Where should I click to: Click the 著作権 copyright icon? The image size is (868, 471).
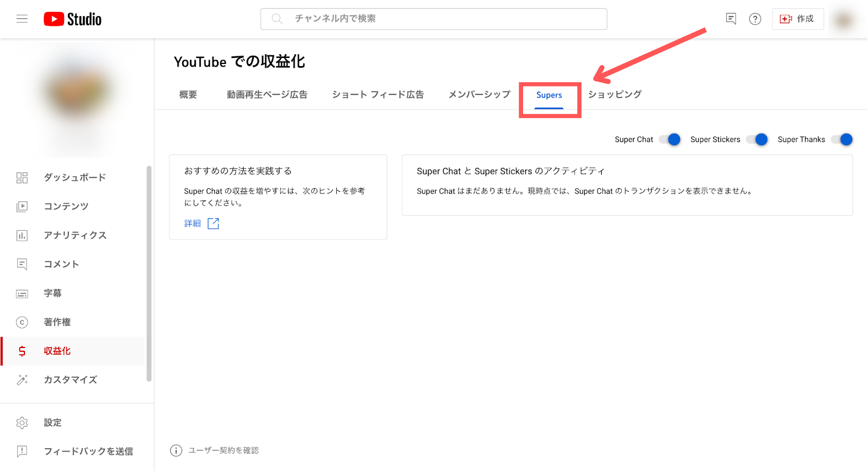pos(22,322)
